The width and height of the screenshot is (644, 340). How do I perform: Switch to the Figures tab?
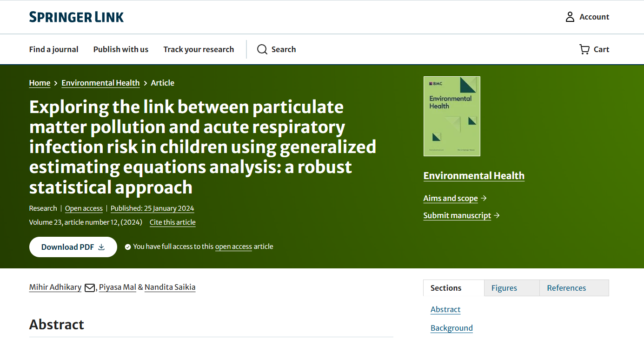(504, 288)
